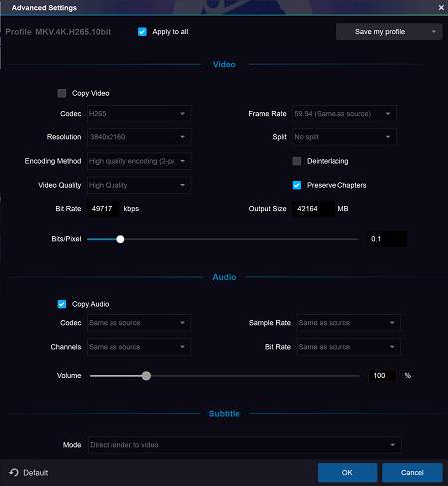Image resolution: width=448 pixels, height=486 pixels.
Task: Open the Frame Rate dropdown
Action: pyautogui.click(x=344, y=114)
